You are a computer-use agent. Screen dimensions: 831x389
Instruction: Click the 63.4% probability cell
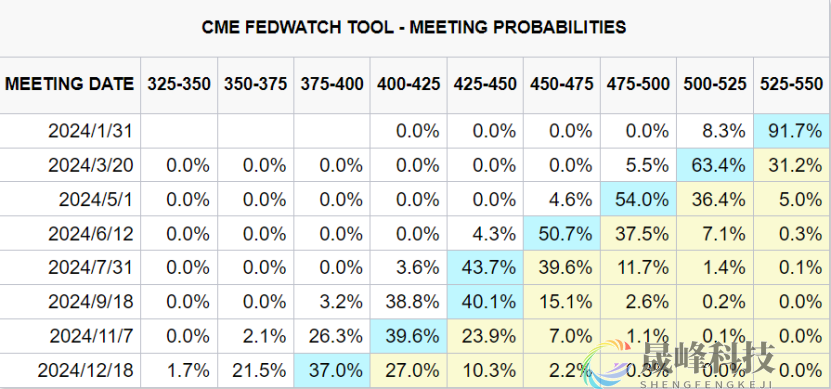tap(715, 165)
